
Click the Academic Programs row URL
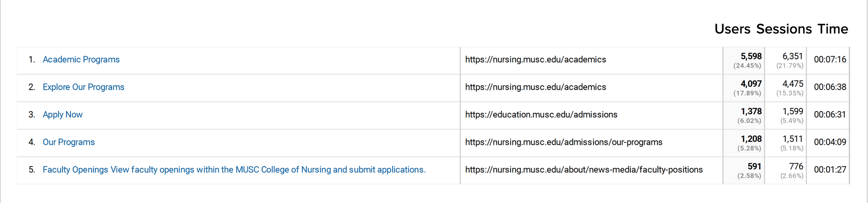535,60
